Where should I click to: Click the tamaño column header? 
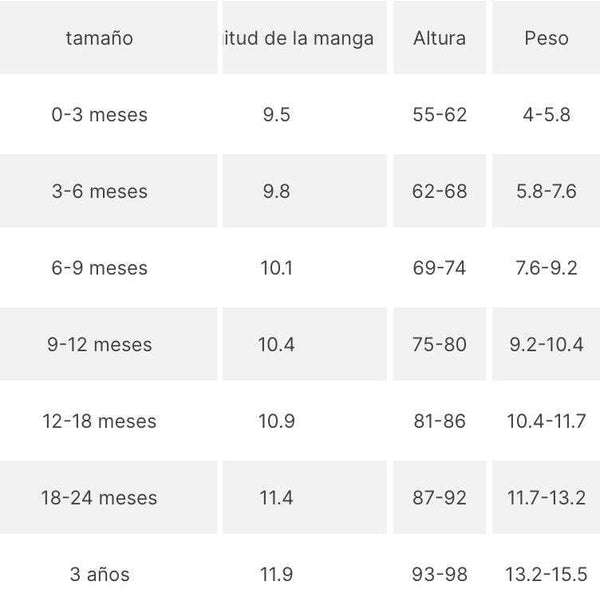(100, 38)
